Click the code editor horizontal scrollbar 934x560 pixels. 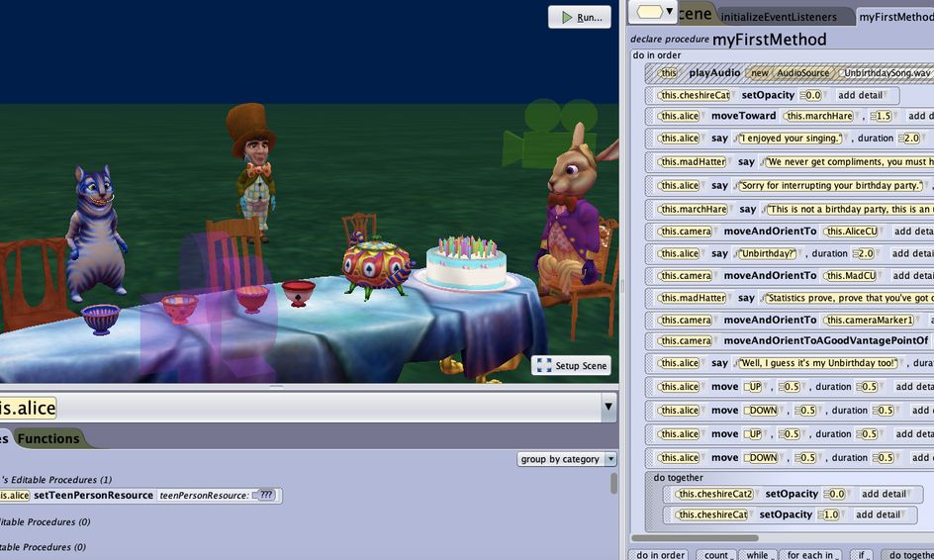(x=695, y=538)
